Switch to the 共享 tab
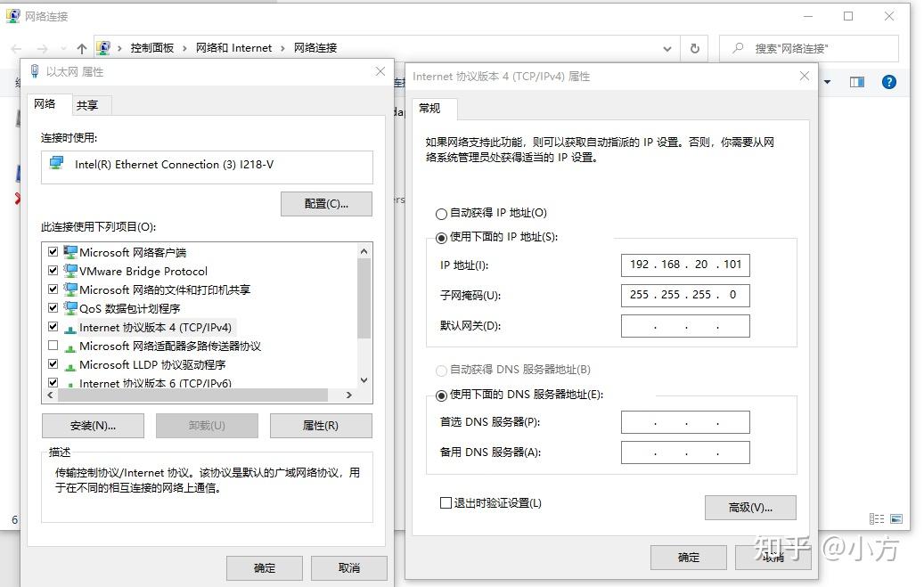 [x=88, y=104]
